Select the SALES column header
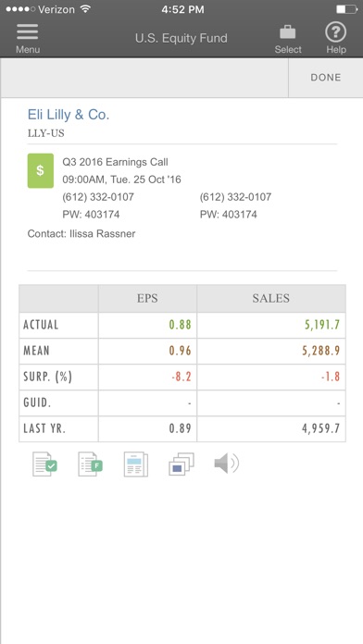363x644 pixels. pos(271,298)
